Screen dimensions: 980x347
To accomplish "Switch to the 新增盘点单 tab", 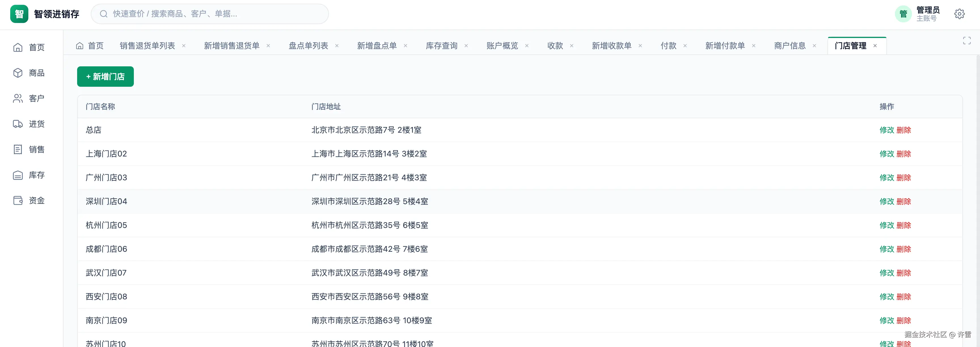I will point(377,46).
